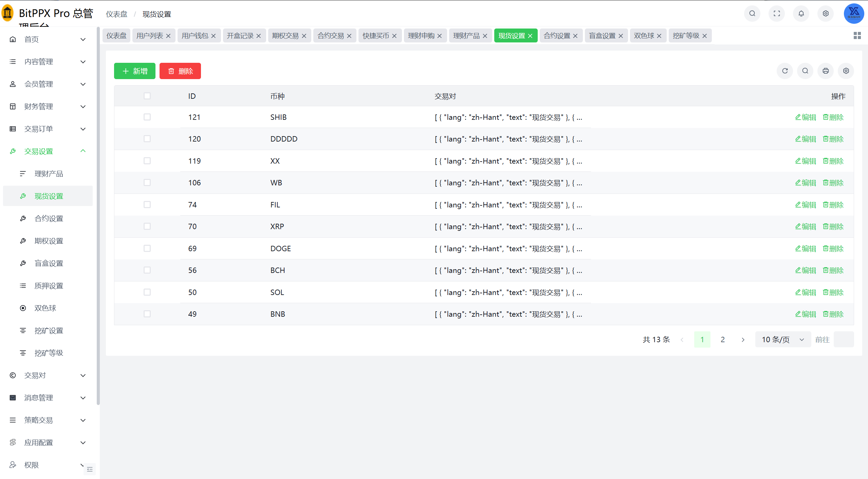
Task: Open 期权设置 in sidebar
Action: click(49, 241)
